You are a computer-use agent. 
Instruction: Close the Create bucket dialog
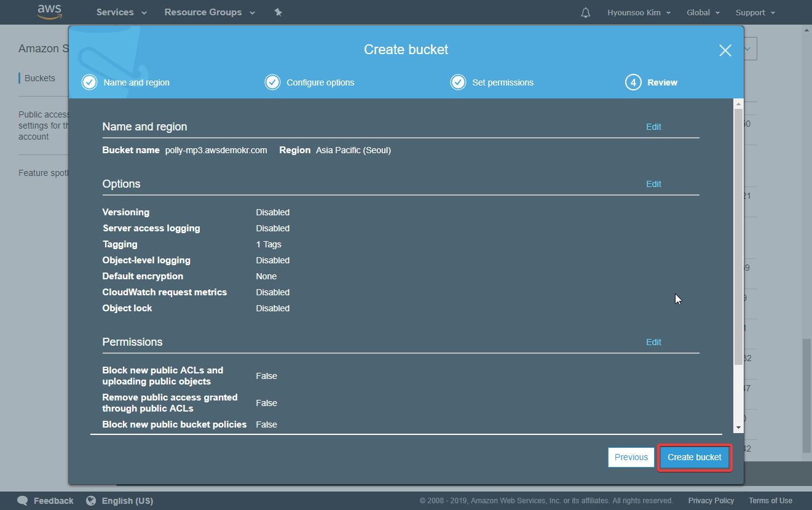pyautogui.click(x=725, y=50)
